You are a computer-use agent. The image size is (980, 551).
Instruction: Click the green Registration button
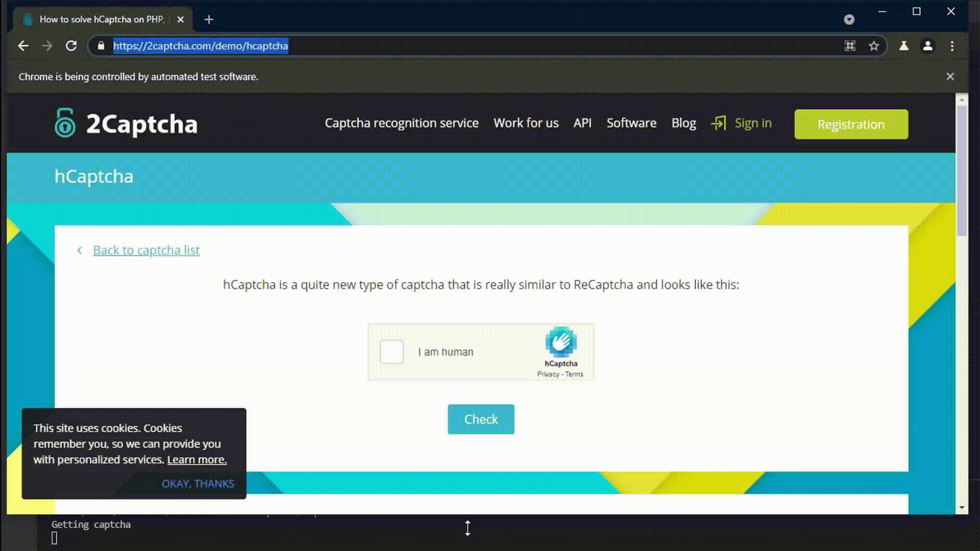pos(851,124)
